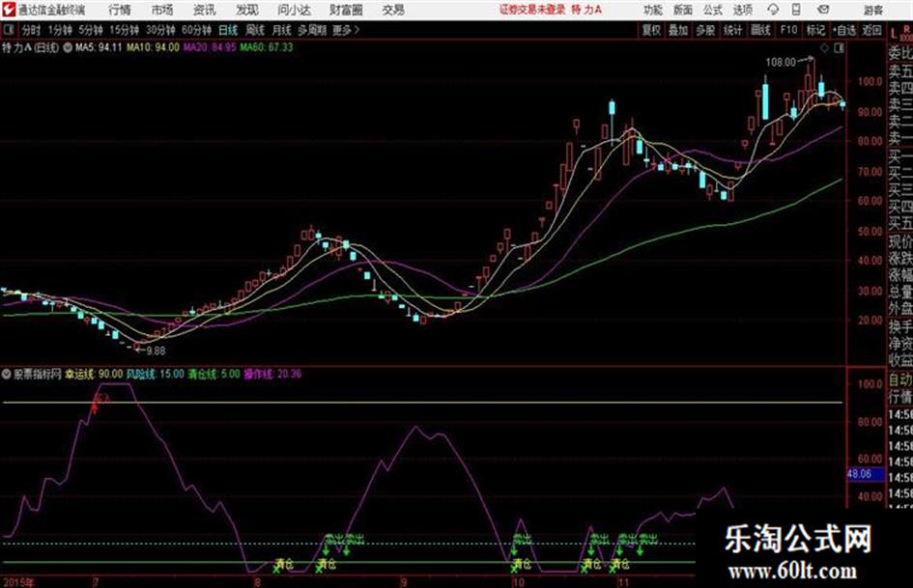The image size is (913, 588).
Task: Click the 9.88 low price marker
Action: pyautogui.click(x=156, y=351)
